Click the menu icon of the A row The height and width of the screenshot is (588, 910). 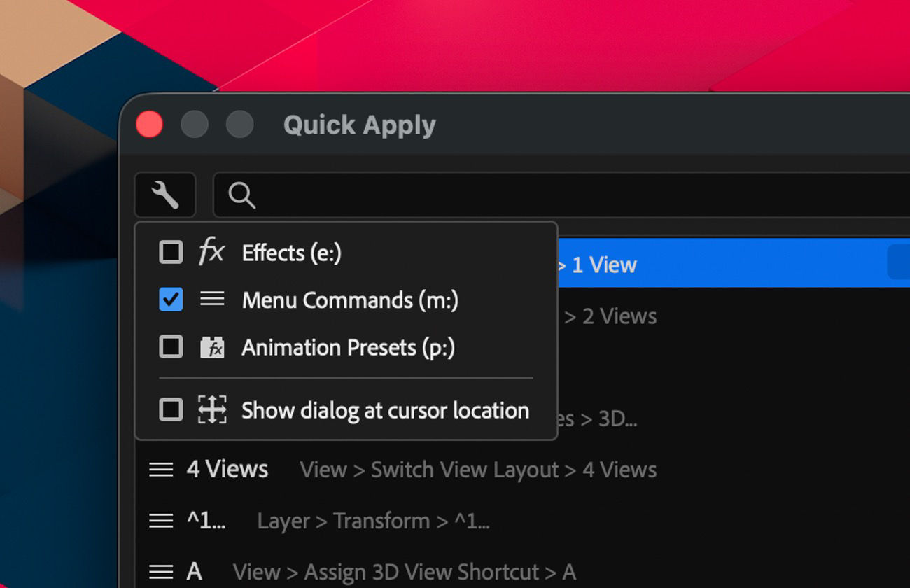161,572
